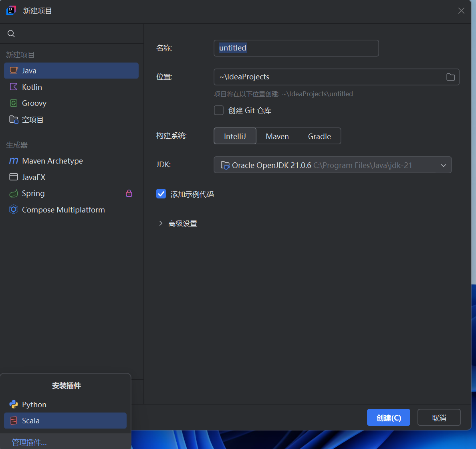Choose the 空项目 empty project entry
476x449 pixels.
(71, 120)
